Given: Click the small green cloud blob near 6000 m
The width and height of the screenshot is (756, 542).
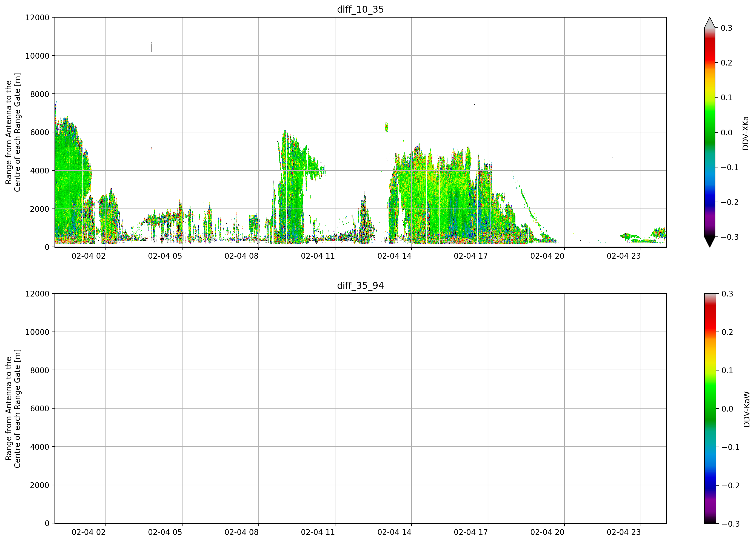Looking at the screenshot, I should (x=386, y=127).
